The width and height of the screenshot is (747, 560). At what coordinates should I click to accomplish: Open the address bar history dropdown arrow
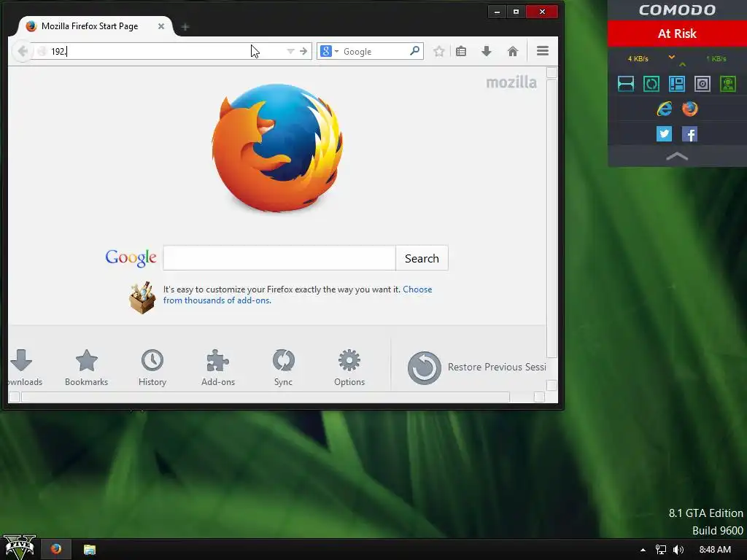pos(290,51)
